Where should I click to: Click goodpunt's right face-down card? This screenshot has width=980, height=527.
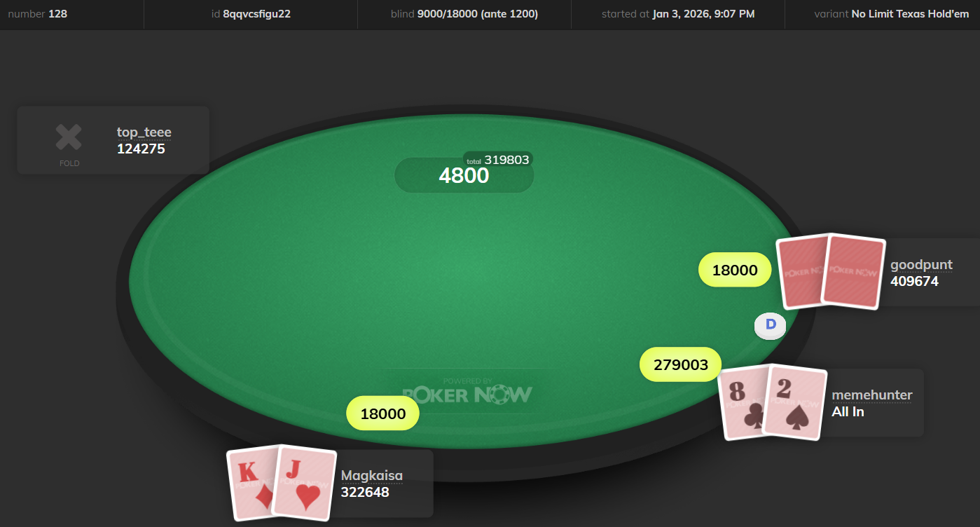pos(853,272)
